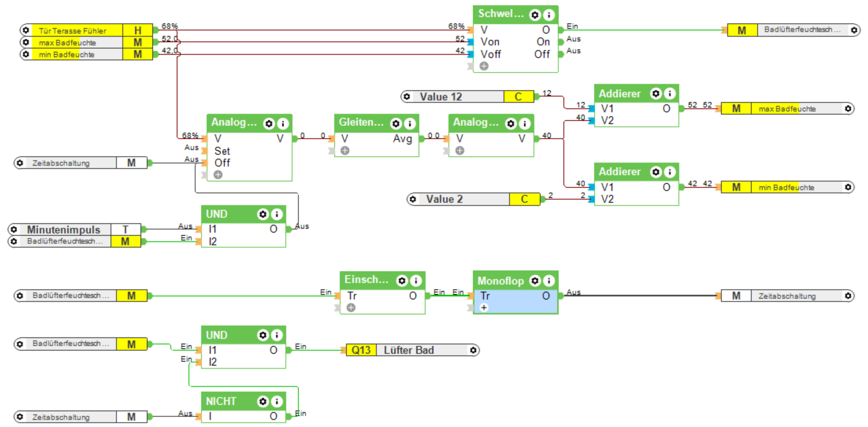The height and width of the screenshot is (427, 868).
Task: Open gear icon on NICHT block
Action: click(263, 401)
